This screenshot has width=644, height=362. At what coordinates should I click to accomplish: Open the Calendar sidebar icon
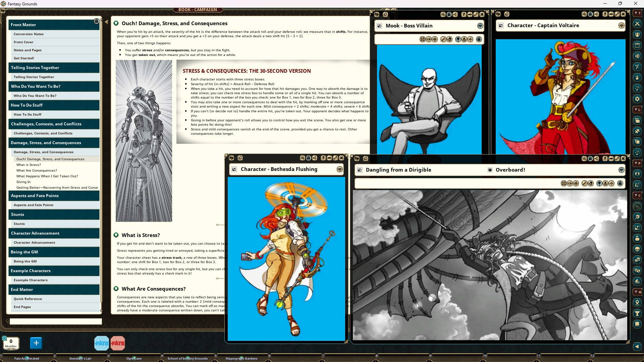tap(637, 45)
